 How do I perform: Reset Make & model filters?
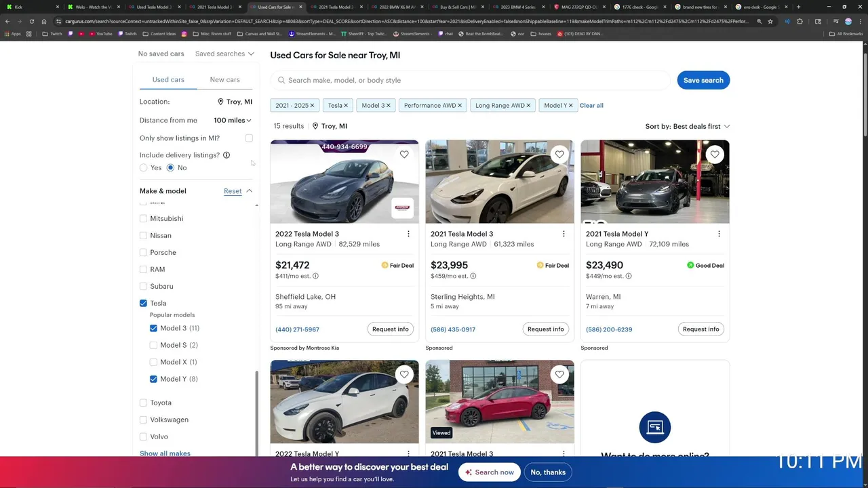point(233,191)
